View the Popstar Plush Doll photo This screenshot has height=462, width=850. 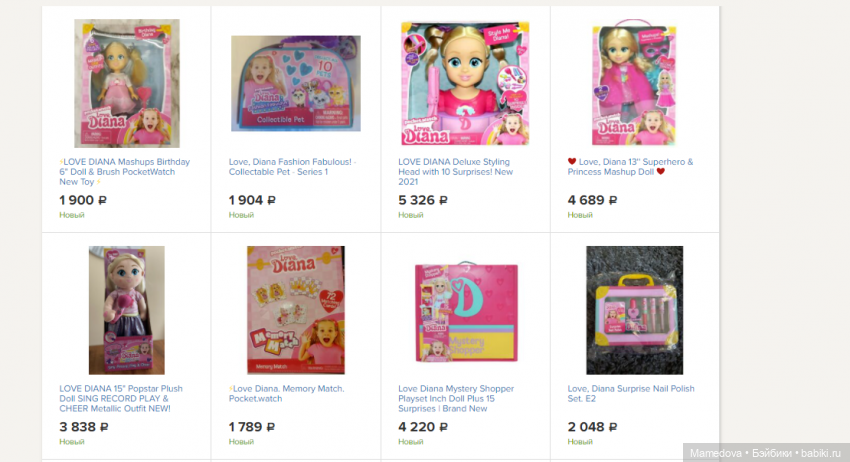tap(127, 310)
